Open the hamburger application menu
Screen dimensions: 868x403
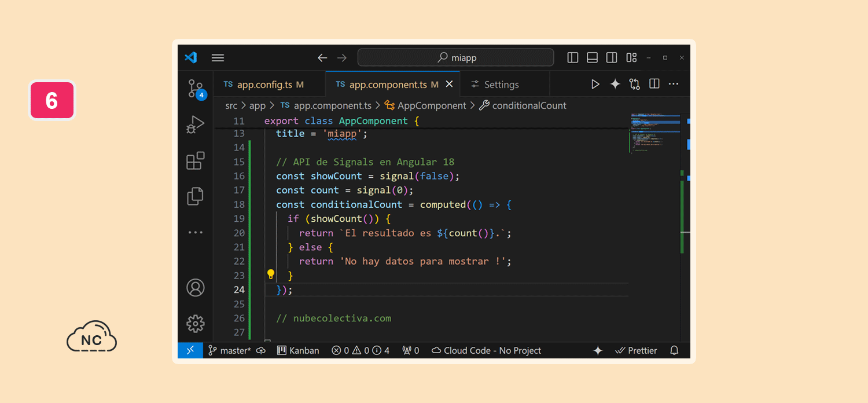pyautogui.click(x=218, y=58)
